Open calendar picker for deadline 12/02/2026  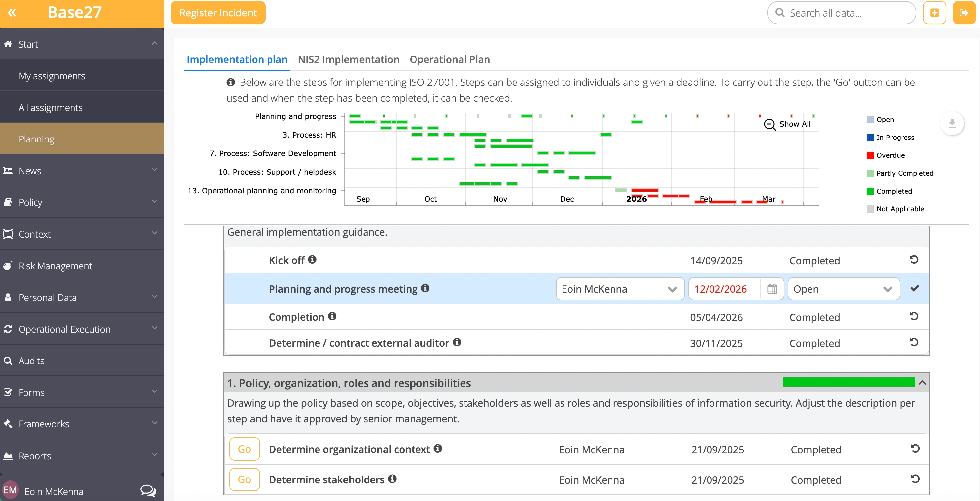click(x=772, y=289)
